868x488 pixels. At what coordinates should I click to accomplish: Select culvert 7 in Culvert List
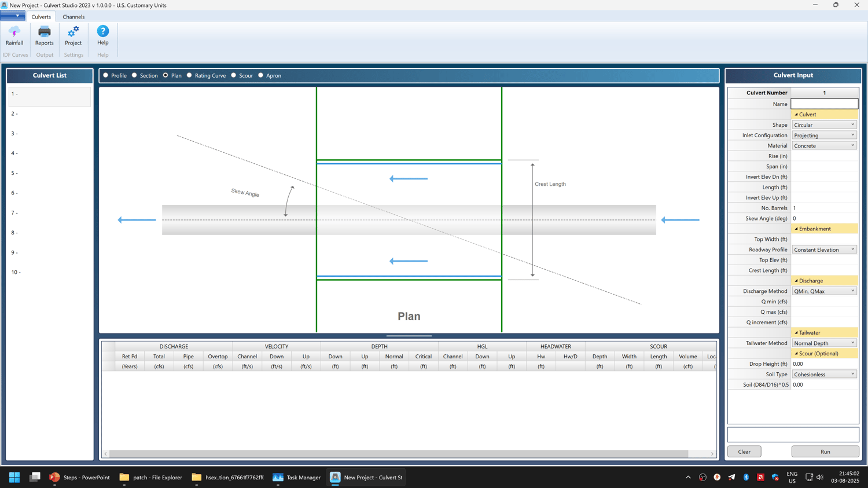pos(50,213)
